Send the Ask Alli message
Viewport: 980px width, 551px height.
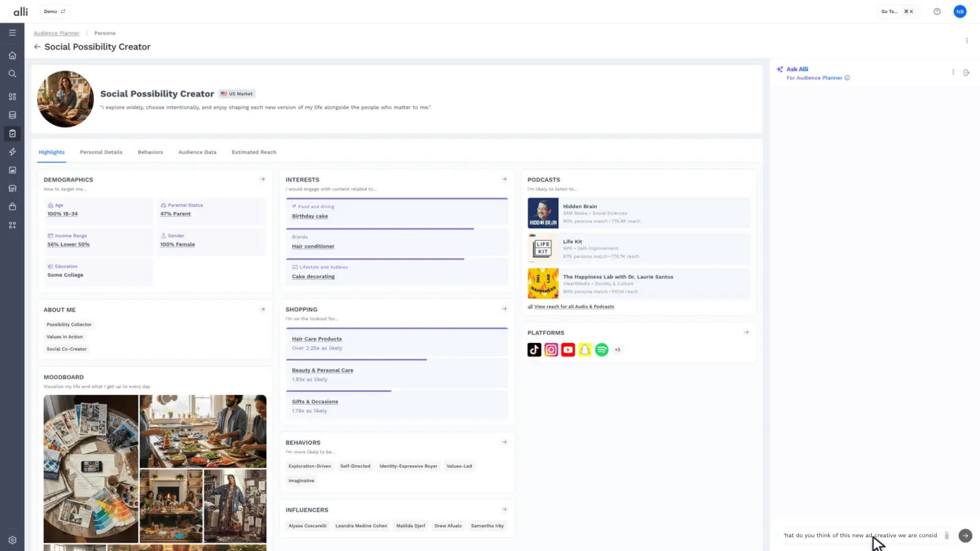pyautogui.click(x=965, y=535)
